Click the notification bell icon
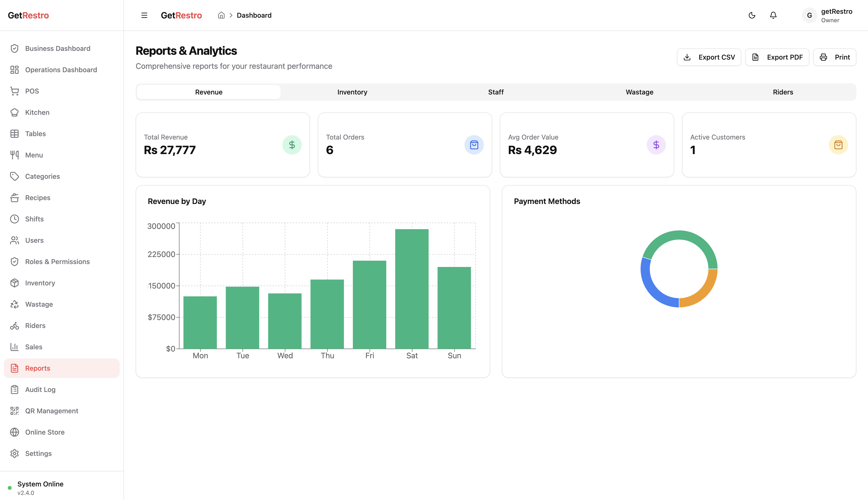The height and width of the screenshot is (500, 868). (x=773, y=15)
